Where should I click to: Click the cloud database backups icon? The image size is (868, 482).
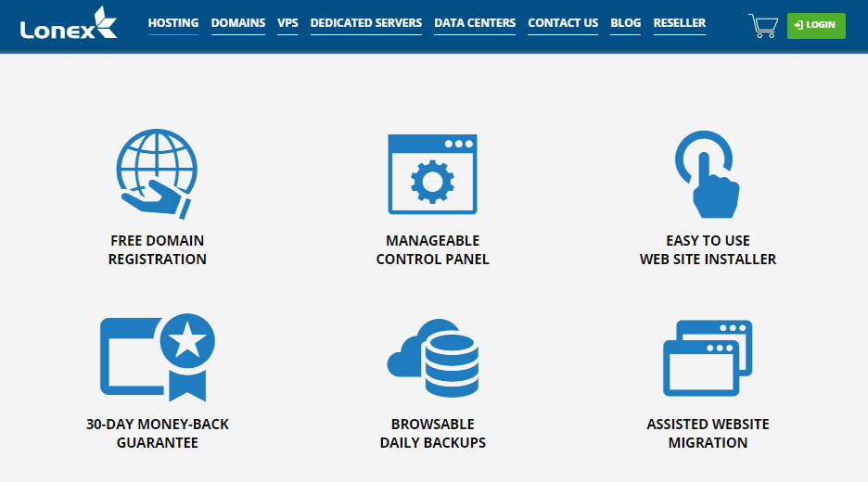click(x=432, y=358)
